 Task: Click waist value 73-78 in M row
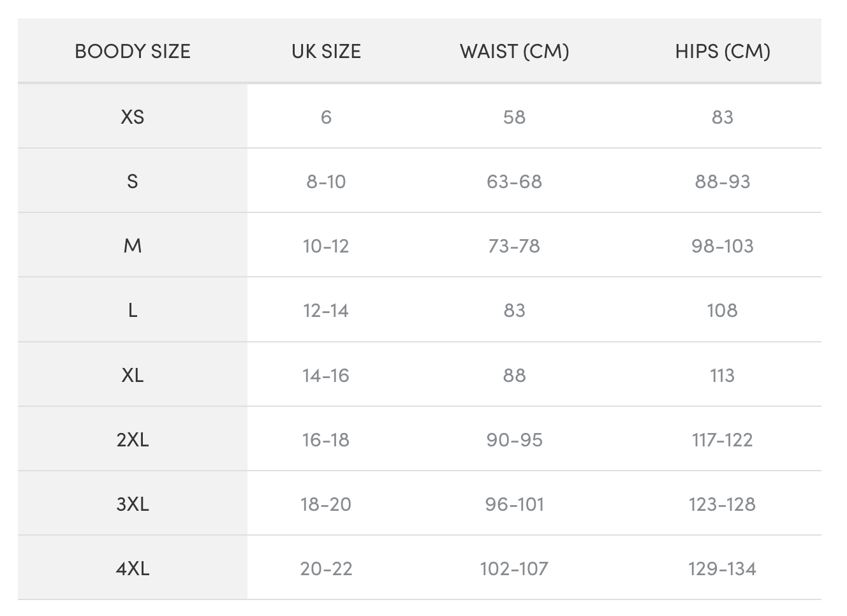click(514, 246)
